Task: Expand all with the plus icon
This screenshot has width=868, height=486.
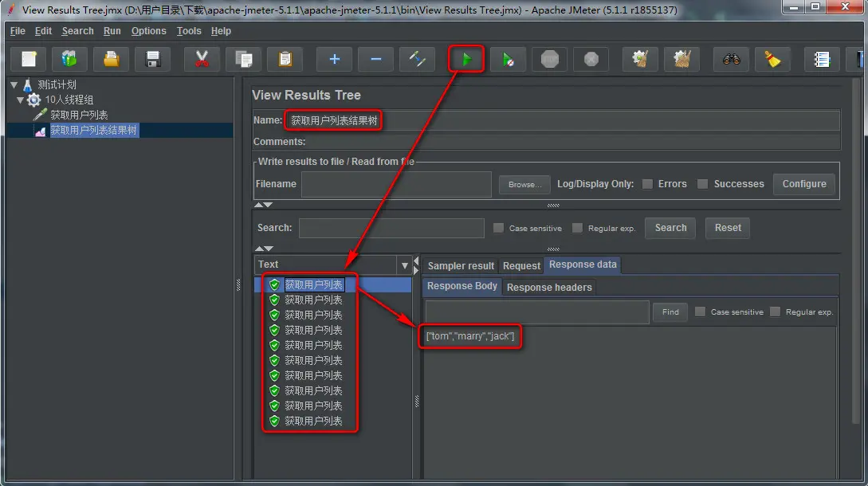Action: [334, 59]
